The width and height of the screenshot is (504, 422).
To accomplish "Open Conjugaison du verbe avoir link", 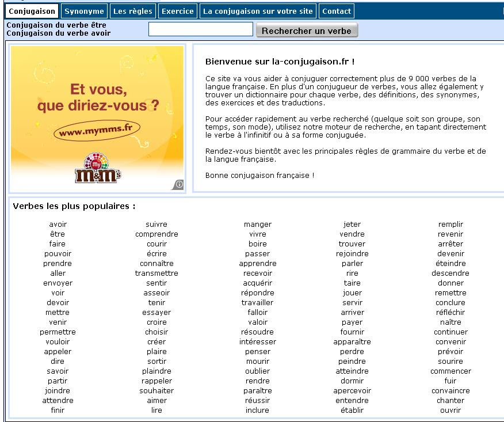I will [59, 33].
